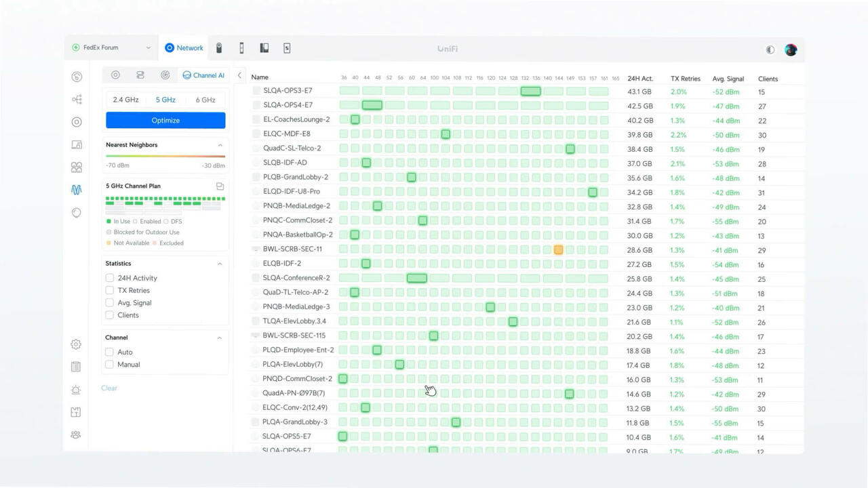Tick the Auto channel checkbox
Viewport: 868px width, 488px height.
coord(110,352)
